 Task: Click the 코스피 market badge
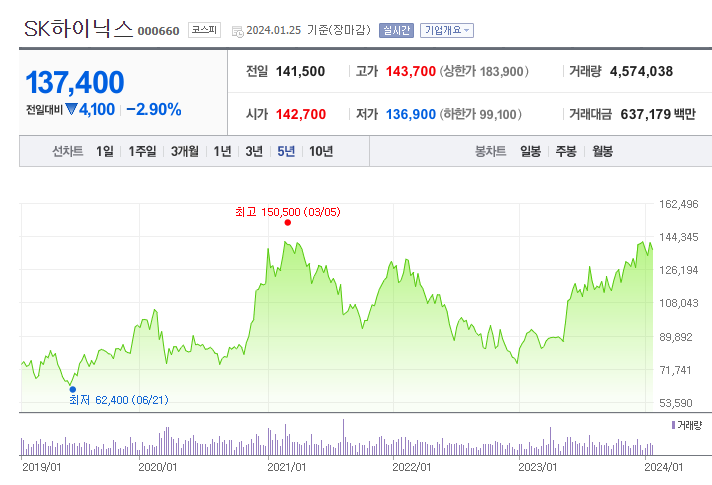point(204,30)
